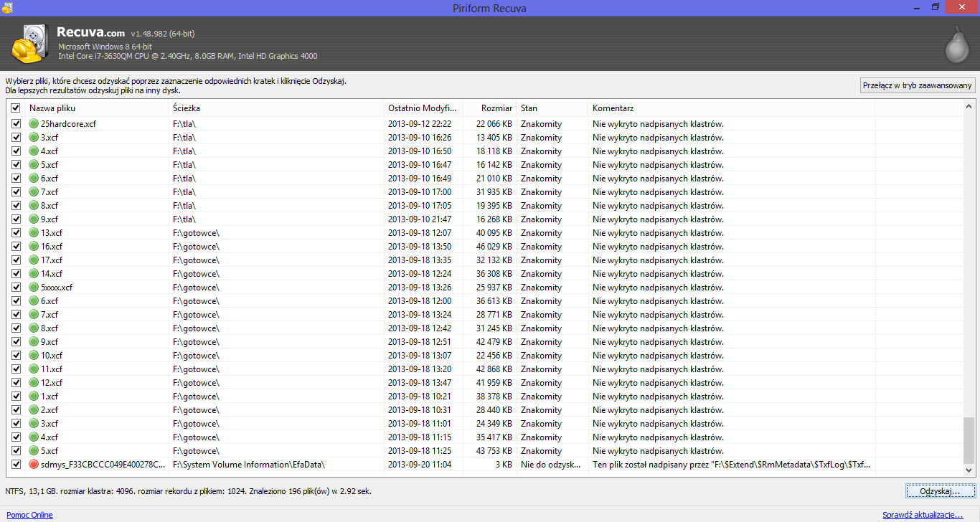
Task: Uncheck the 1.xcf file checkbox
Action: coord(16,397)
